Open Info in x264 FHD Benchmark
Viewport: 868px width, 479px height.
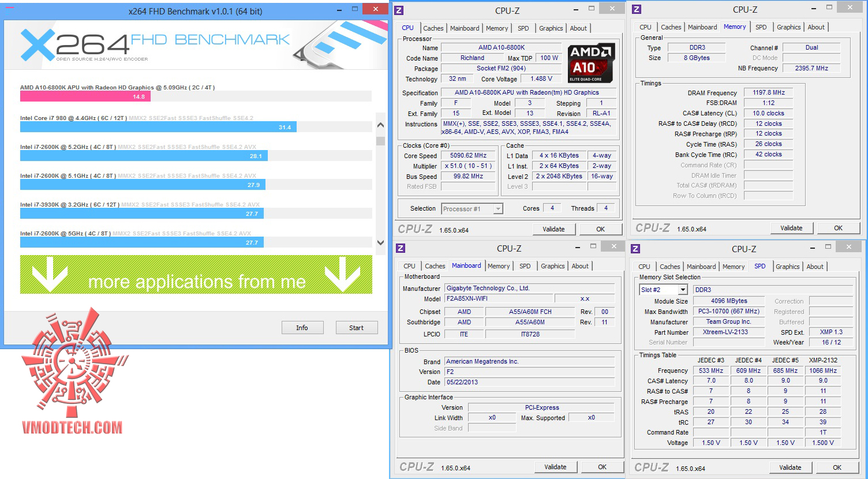coord(302,328)
